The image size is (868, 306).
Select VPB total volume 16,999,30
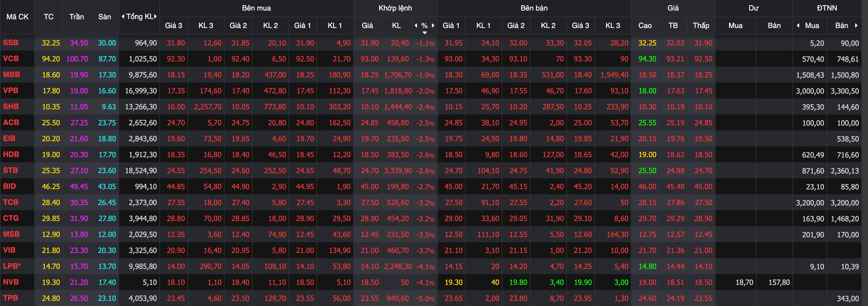[x=141, y=91]
